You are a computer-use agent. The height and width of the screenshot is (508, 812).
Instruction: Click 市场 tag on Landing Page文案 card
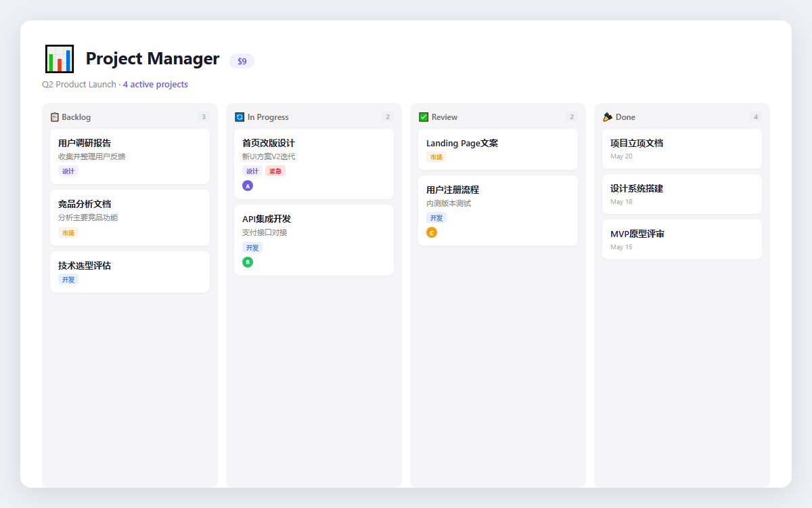(436, 157)
